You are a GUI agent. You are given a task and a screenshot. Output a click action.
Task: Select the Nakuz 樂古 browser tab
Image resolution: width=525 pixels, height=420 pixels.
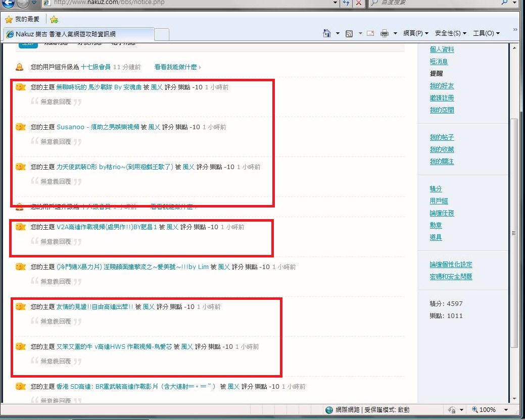coord(79,34)
